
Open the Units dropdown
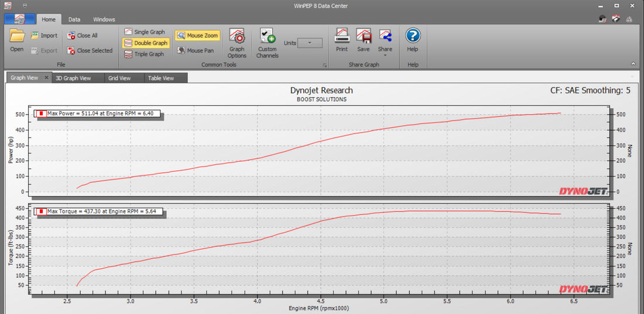[x=310, y=43]
